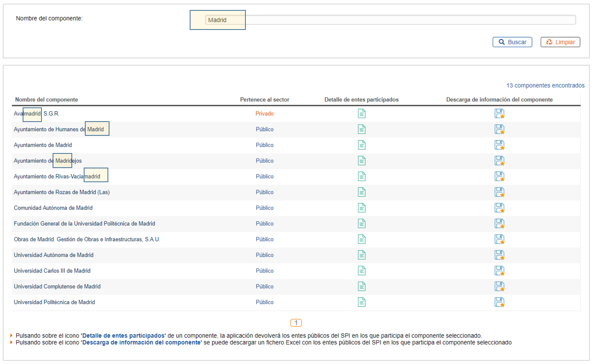Viewport: 593px width, 364px height.
Task: Open participated entities detail for Universidad Politécnica de Madrid
Action: [361, 302]
